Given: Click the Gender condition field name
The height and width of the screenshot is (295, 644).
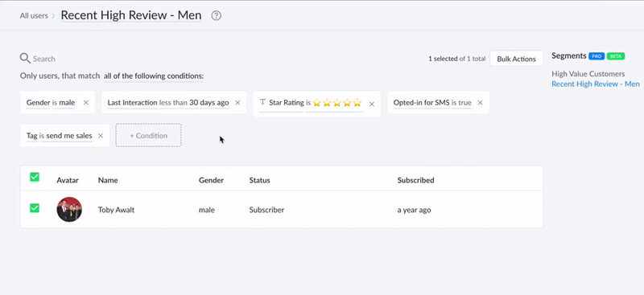Looking at the screenshot, I should click(38, 103).
